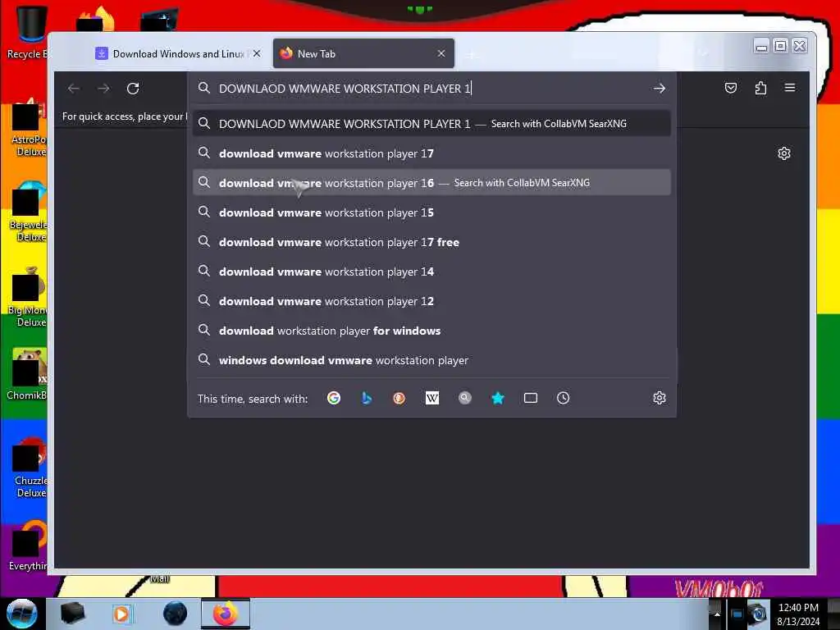Open the media player taskbar icon
840x630 pixels.
[x=121, y=614]
